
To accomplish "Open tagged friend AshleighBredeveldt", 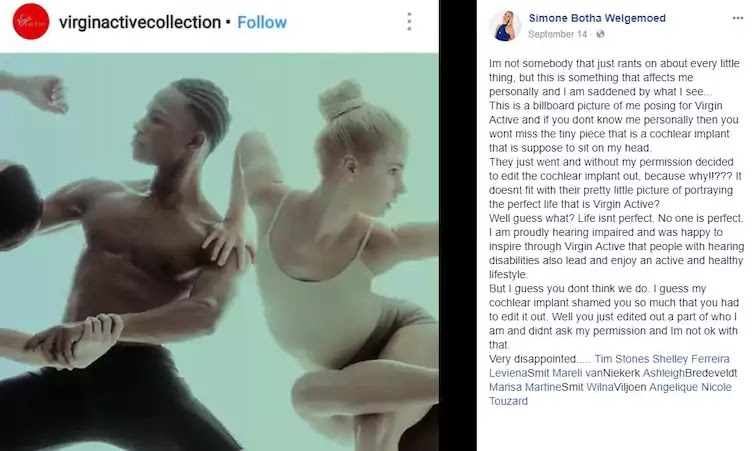I will click(x=690, y=373).
